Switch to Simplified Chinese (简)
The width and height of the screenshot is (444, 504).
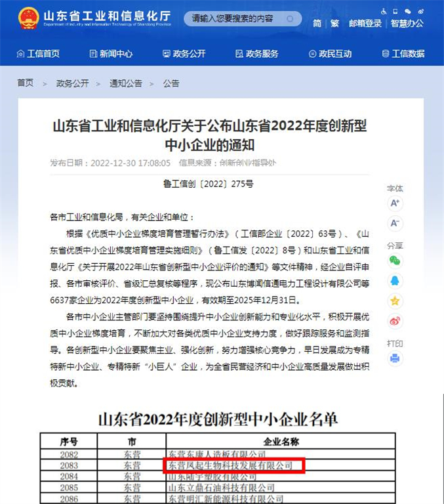(317, 23)
